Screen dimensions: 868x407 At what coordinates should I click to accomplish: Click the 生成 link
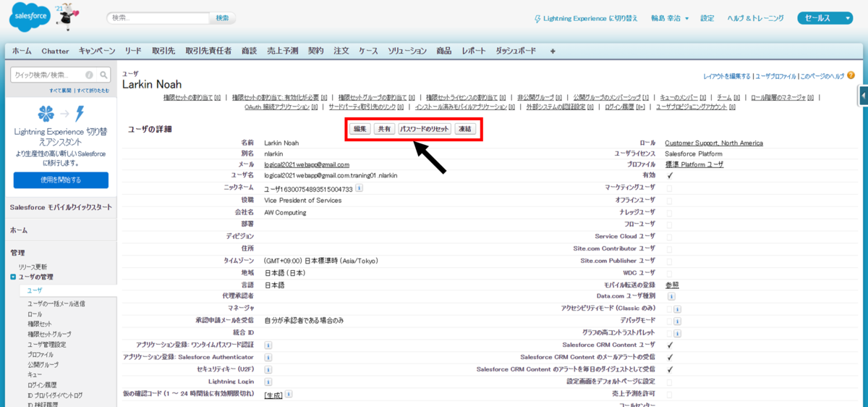[x=273, y=395]
